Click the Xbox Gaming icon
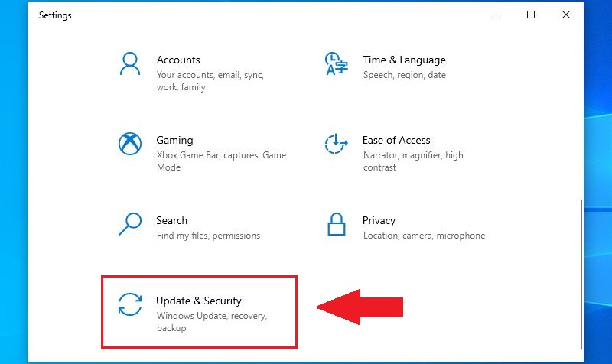Viewport: 612px width, 364px height. coord(129,144)
